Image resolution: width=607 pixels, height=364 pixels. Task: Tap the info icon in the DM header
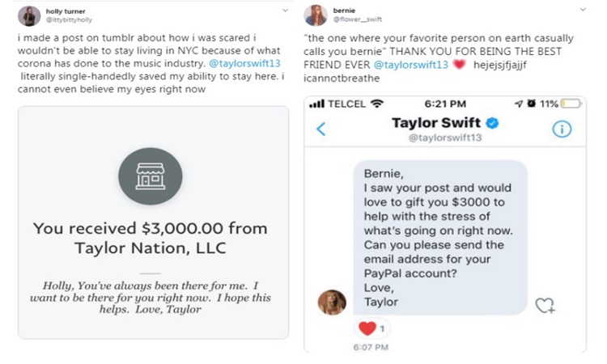point(562,129)
